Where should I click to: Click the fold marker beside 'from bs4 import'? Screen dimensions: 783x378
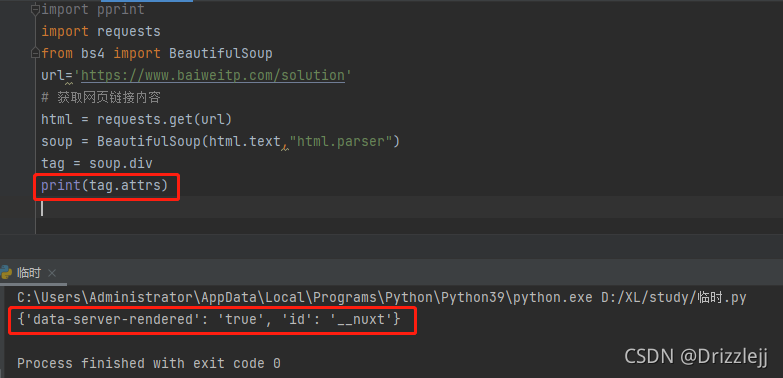tap(35, 53)
